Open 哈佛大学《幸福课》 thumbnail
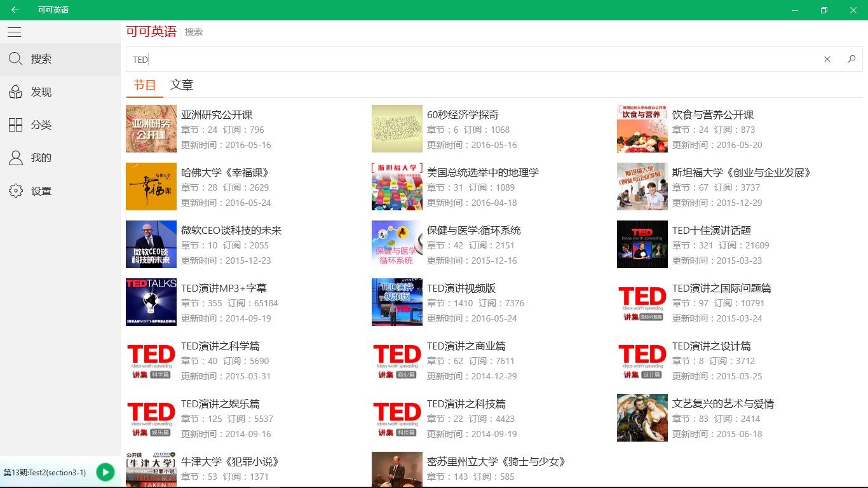 point(151,187)
